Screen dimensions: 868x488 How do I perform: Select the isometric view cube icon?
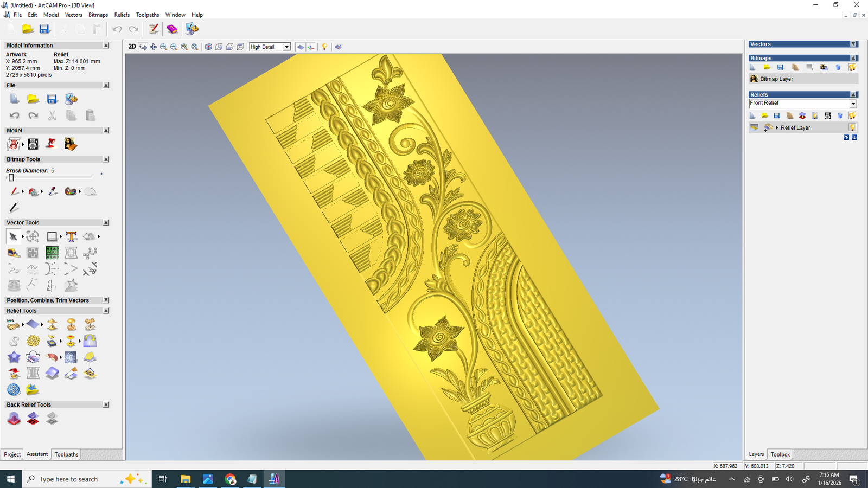pyautogui.click(x=208, y=47)
